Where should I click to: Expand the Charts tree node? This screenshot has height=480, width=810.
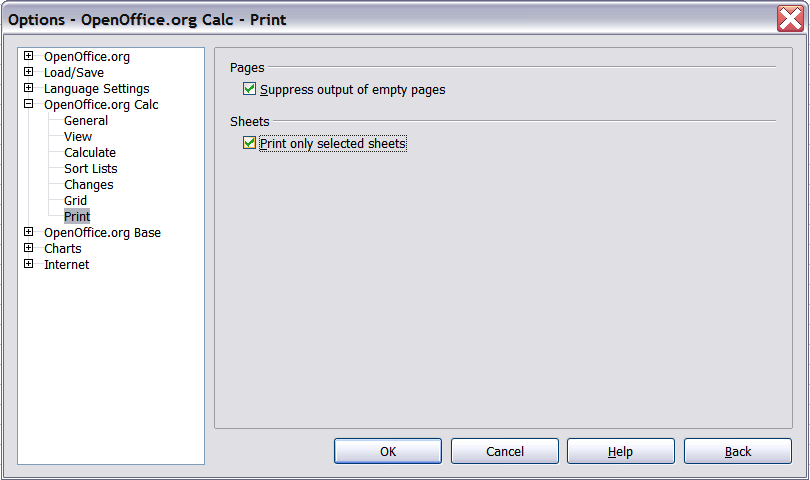point(29,249)
